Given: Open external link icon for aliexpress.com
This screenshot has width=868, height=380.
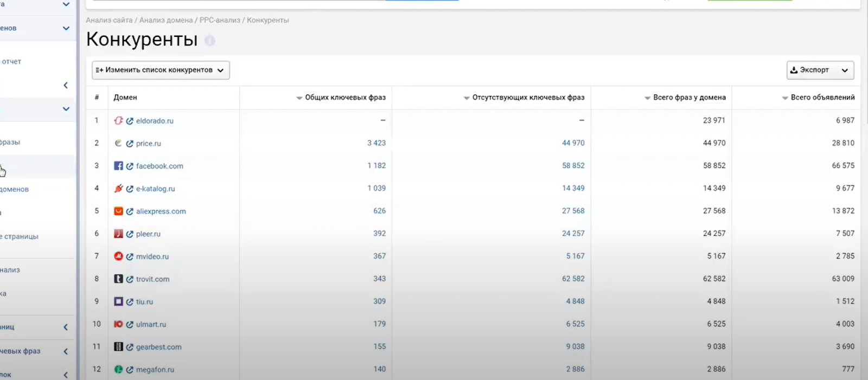Looking at the screenshot, I should (130, 211).
